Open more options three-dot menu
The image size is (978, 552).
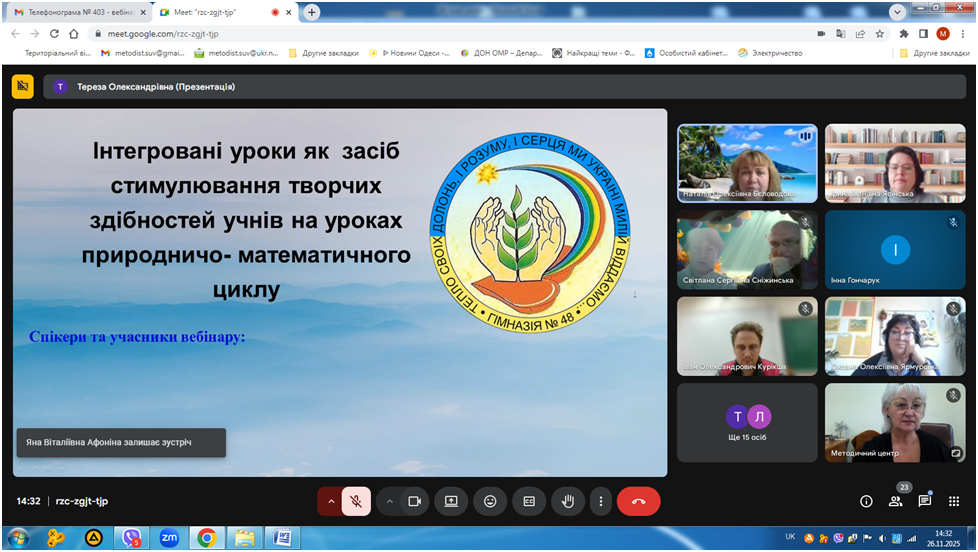click(x=600, y=501)
